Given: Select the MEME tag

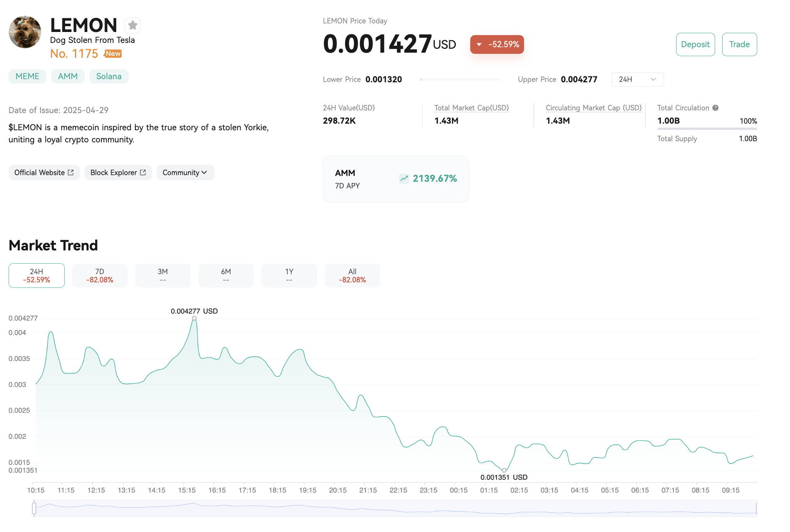Looking at the screenshot, I should click(x=27, y=76).
